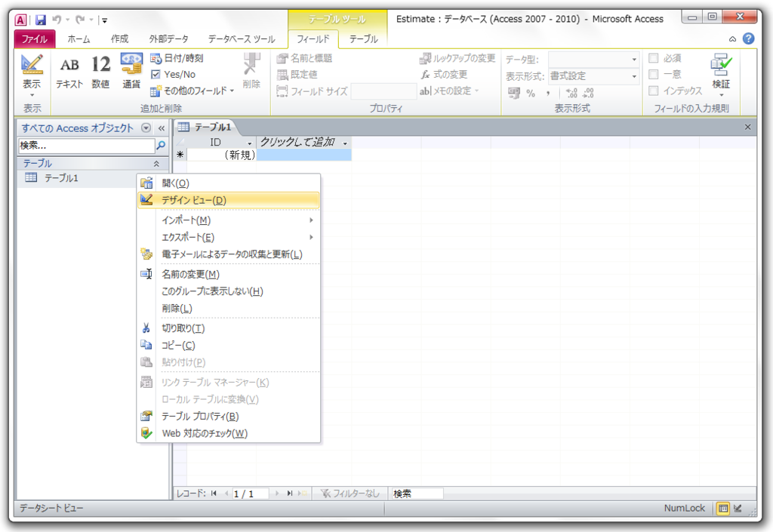Image resolution: width=773 pixels, height=532 pixels.
Task: Click the Redo arrow in quick access toolbar
Action: pyautogui.click(x=80, y=20)
